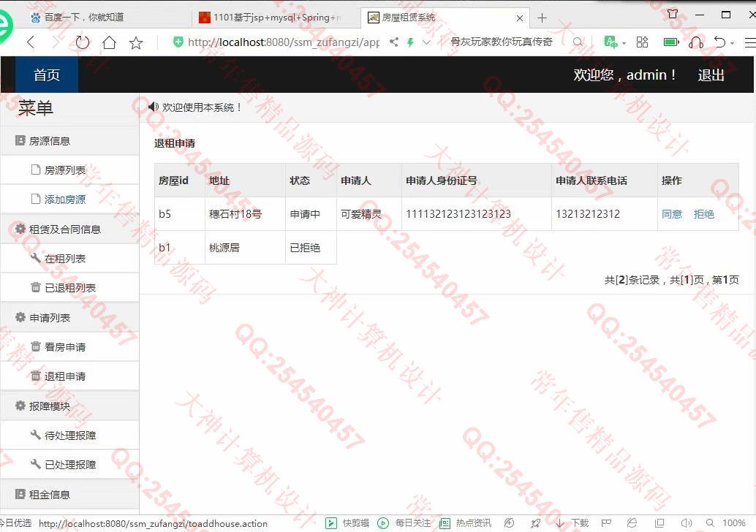This screenshot has height=532, width=756.
Task: Open the 首页 navigation item
Action: pyautogui.click(x=47, y=75)
